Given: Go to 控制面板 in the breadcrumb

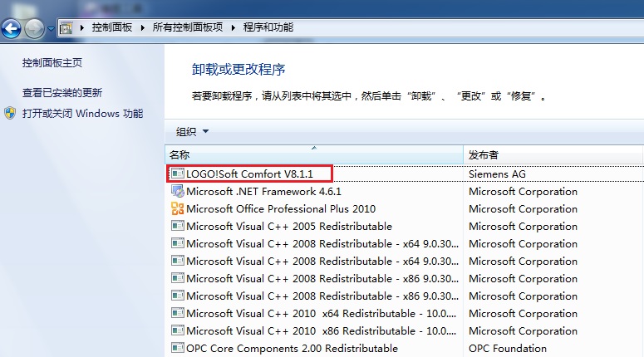Looking at the screenshot, I should [111, 27].
